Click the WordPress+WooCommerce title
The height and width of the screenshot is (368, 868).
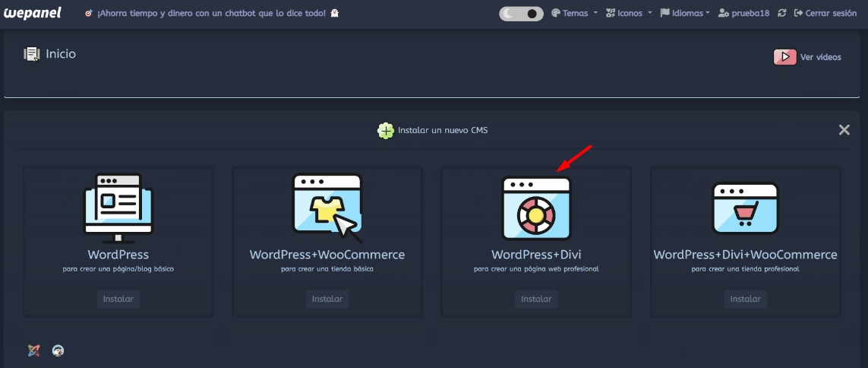327,255
